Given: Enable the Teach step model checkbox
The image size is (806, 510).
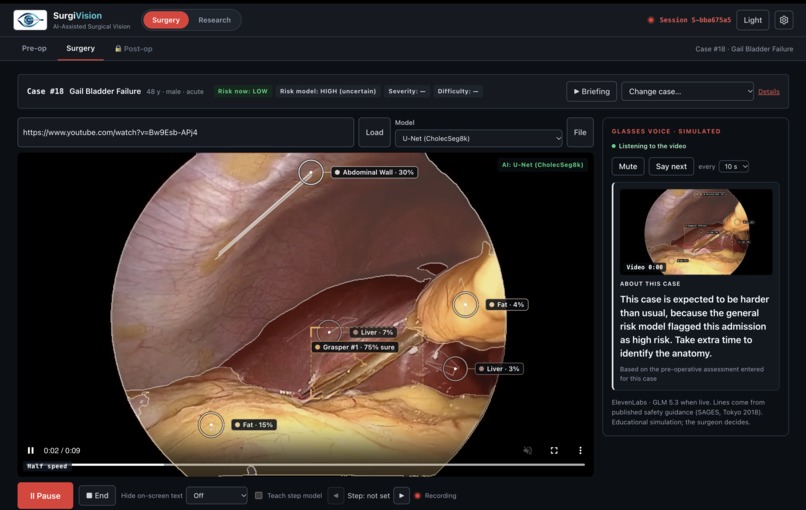Looking at the screenshot, I should click(259, 496).
